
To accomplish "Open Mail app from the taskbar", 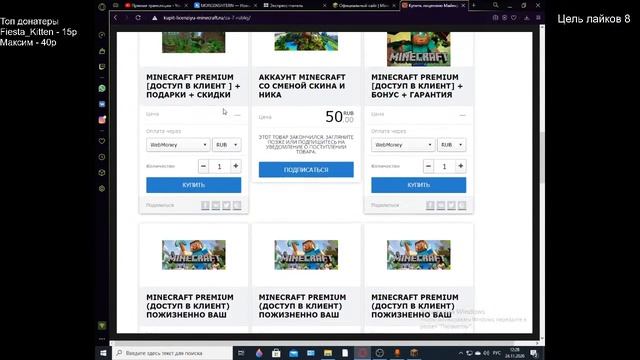I will click(x=293, y=353).
